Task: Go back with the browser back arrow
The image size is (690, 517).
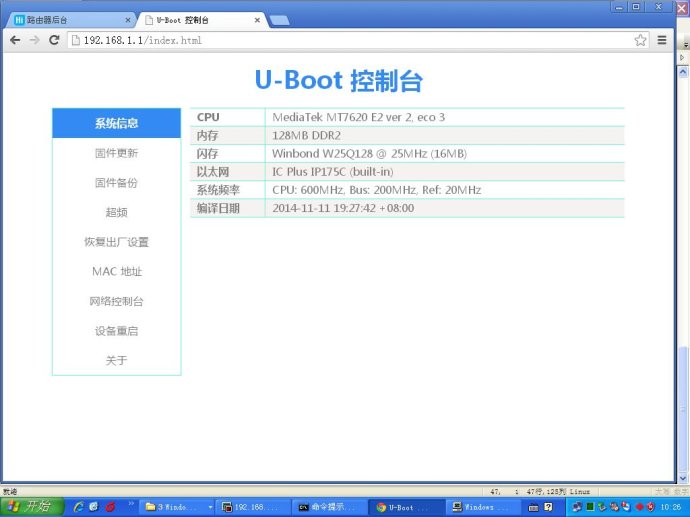Action: coord(15,40)
